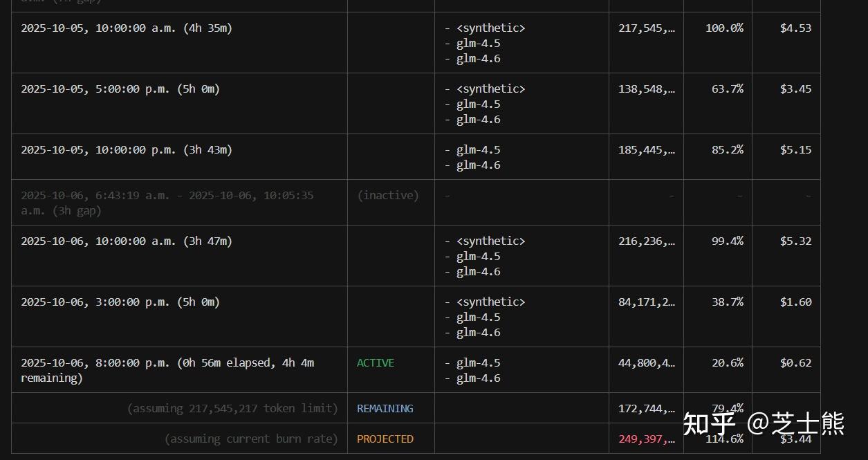This screenshot has height=460, width=868.
Task: Click the 38.7% usage percentage
Action: tap(727, 302)
